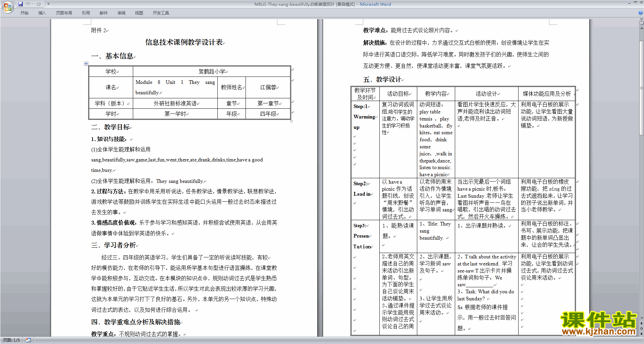644x344 pixels.
Task: Click the table cell 四年级
Action: point(268,114)
